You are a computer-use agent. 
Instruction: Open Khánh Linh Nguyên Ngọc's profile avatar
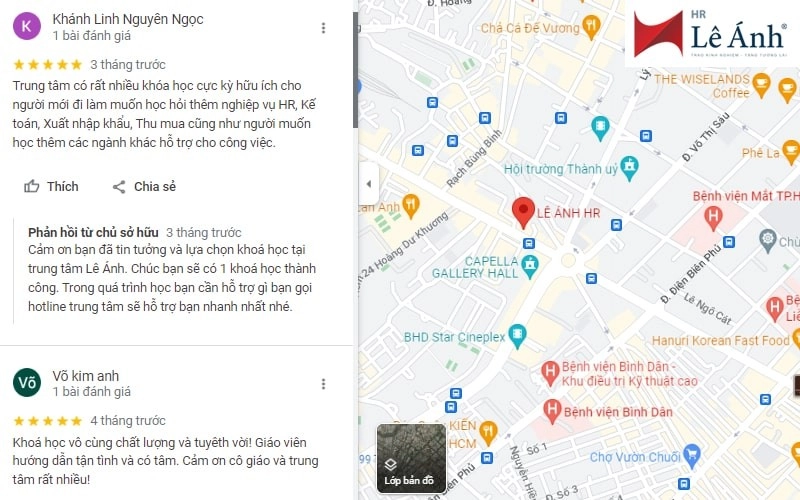(27, 27)
